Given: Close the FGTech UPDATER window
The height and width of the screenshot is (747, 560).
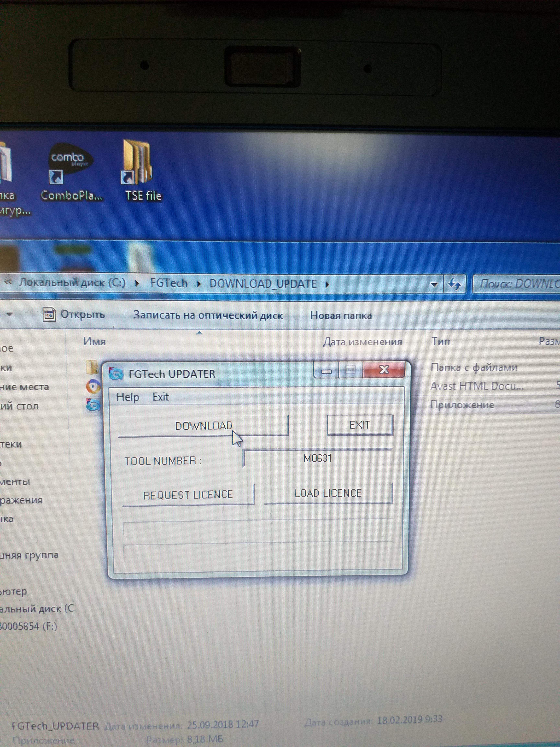Looking at the screenshot, I should pyautogui.click(x=384, y=369).
